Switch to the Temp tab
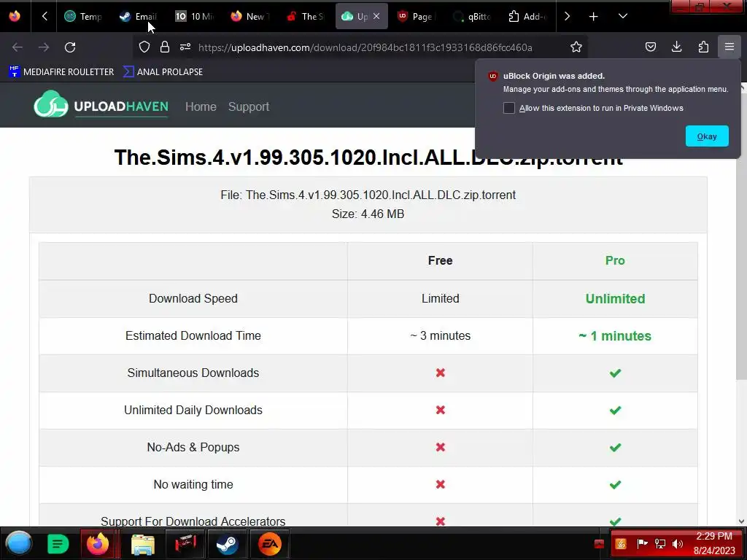 pos(84,16)
